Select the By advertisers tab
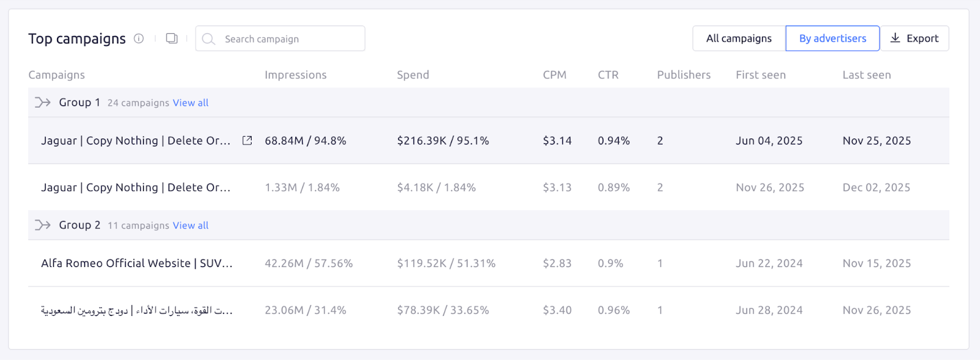980x360 pixels. (x=832, y=38)
